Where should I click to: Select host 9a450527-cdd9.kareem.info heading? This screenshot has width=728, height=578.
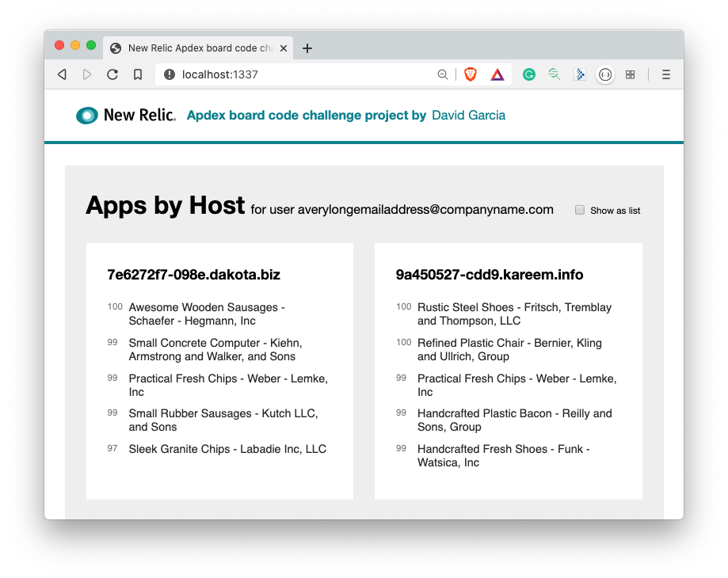[x=490, y=275]
